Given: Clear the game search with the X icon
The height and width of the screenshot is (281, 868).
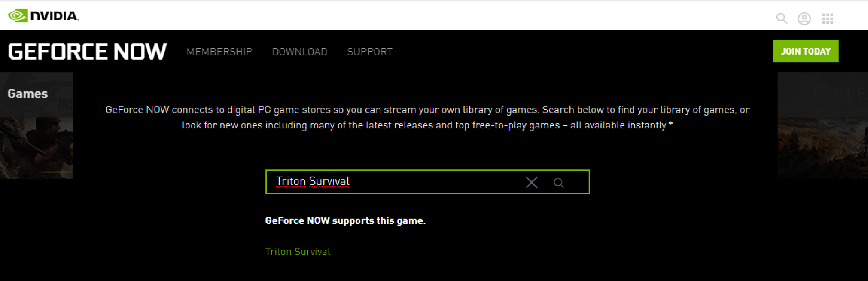Looking at the screenshot, I should pyautogui.click(x=532, y=183).
